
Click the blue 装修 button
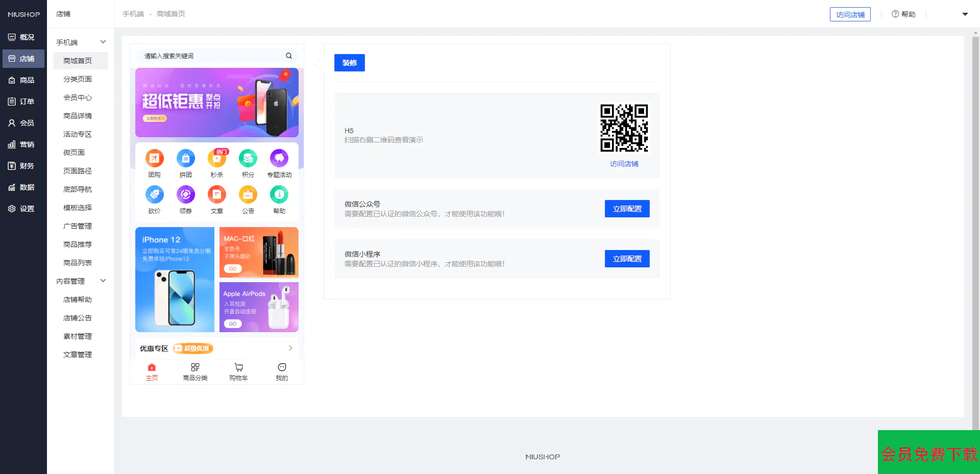(349, 63)
